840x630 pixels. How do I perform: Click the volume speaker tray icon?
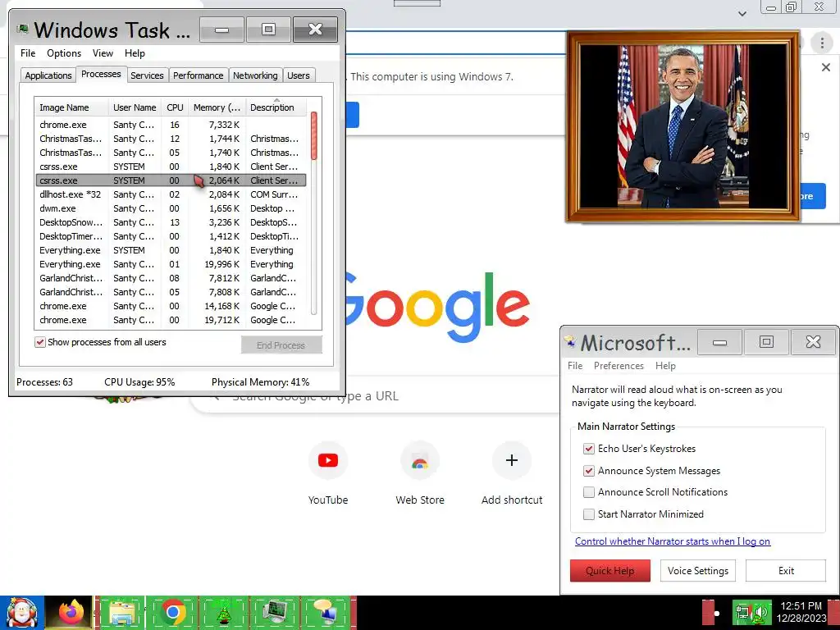[x=760, y=613]
